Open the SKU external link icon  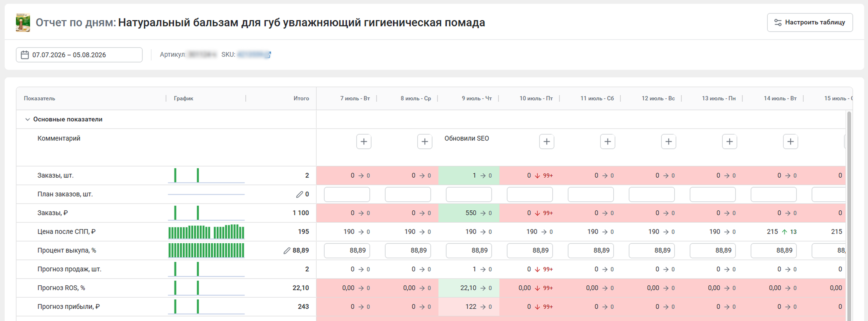click(268, 55)
